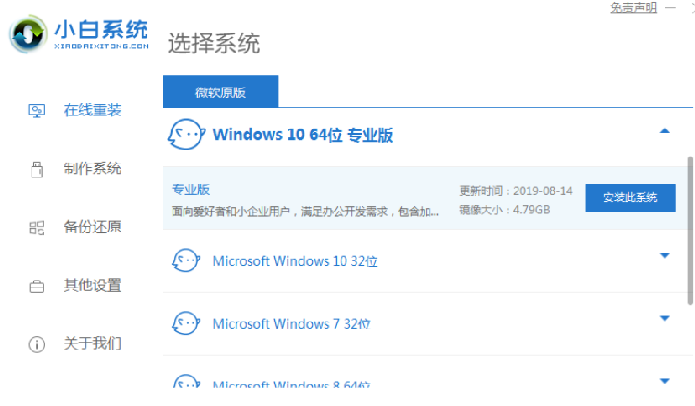Open 其他设置 from sidebar
This screenshot has height=406, width=695.
[x=92, y=286]
